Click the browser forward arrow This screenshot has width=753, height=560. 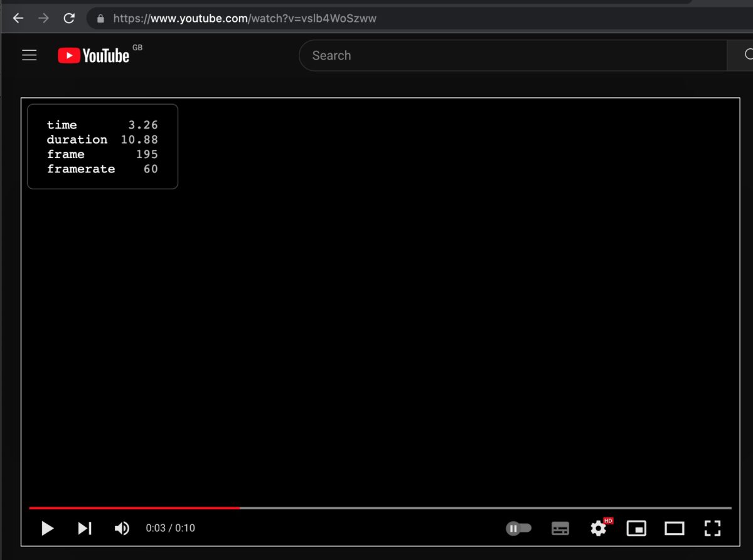pos(43,18)
